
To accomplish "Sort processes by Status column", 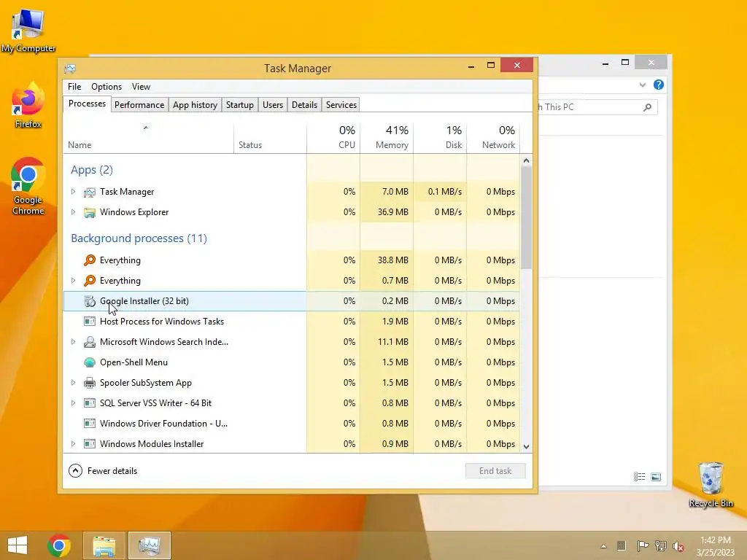I will 270,138.
